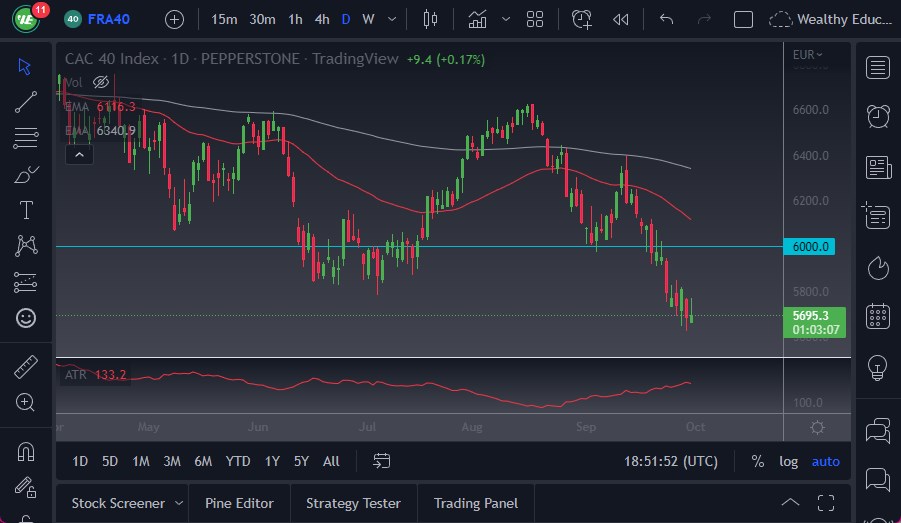Select the ruler measure tool

coord(26,367)
